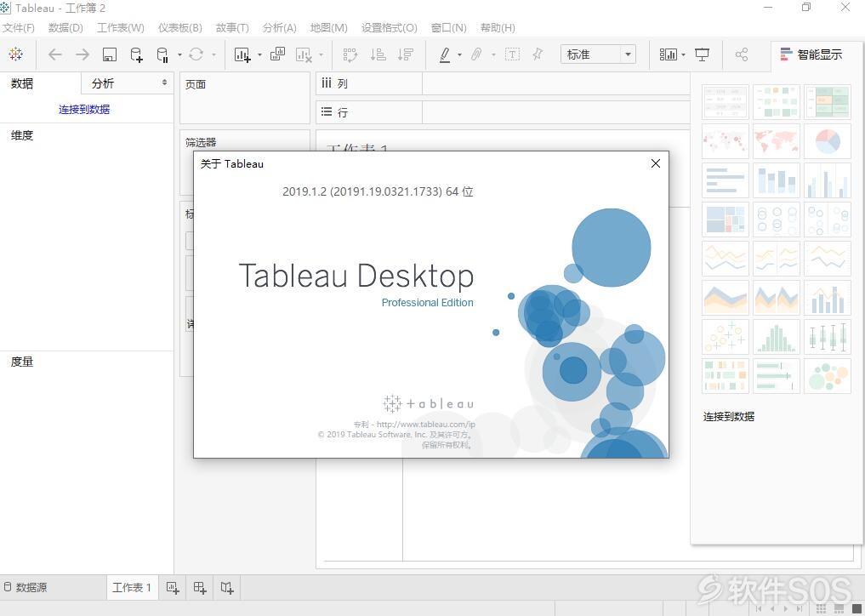Add a new data source from the toolbar
The width and height of the screenshot is (865, 616).
tap(136, 54)
